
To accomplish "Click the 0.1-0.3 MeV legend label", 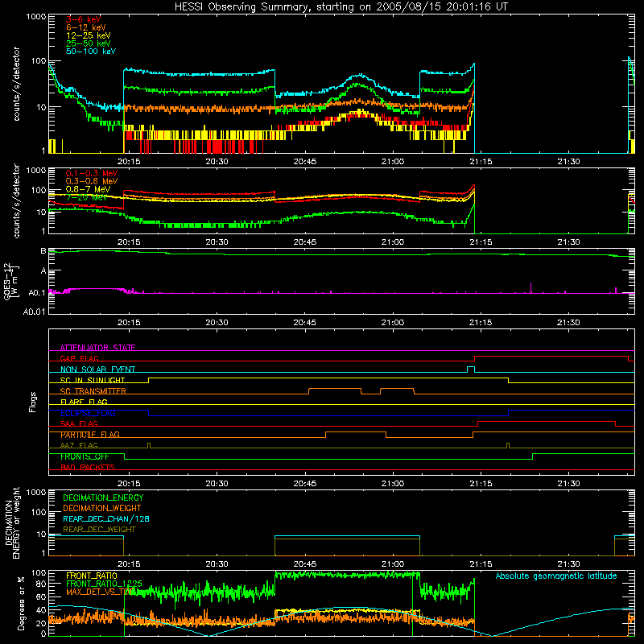I will tap(92, 173).
